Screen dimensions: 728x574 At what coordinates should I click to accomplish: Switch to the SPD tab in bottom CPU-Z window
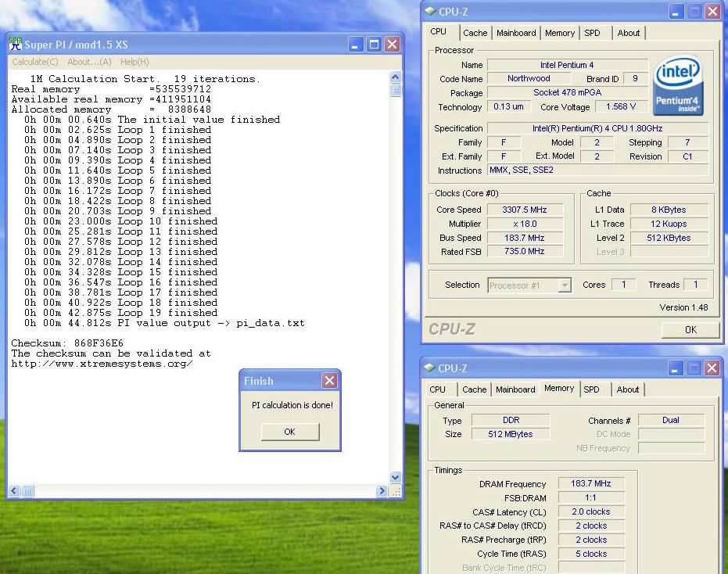(591, 389)
